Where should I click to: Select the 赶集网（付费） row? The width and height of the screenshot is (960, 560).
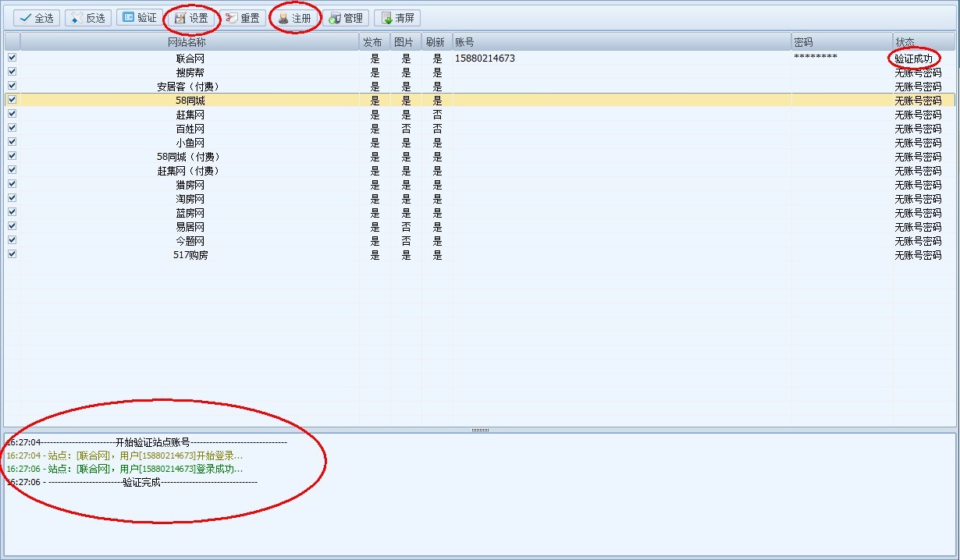190,171
